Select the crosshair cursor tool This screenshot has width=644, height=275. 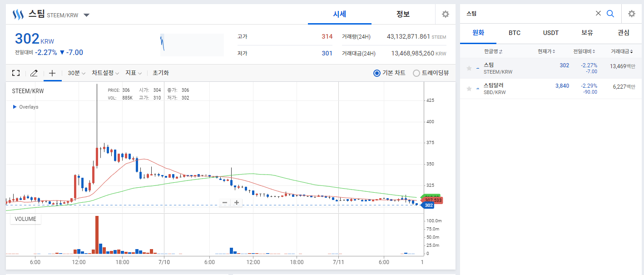click(52, 73)
